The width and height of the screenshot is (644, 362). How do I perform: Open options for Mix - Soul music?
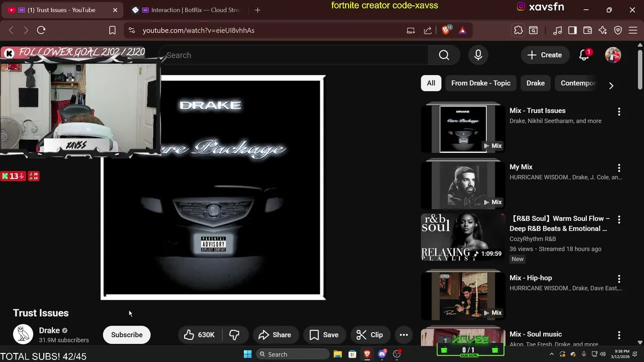[x=619, y=335]
